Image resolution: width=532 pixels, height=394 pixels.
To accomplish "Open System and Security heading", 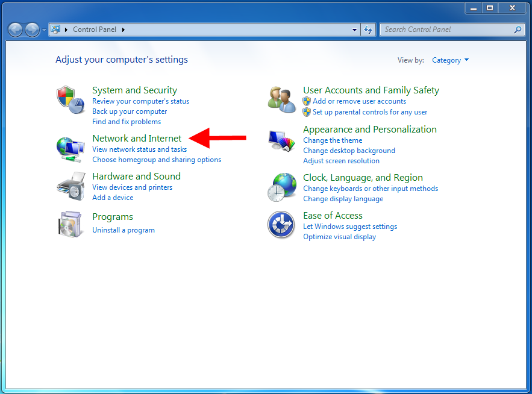I will coord(135,90).
